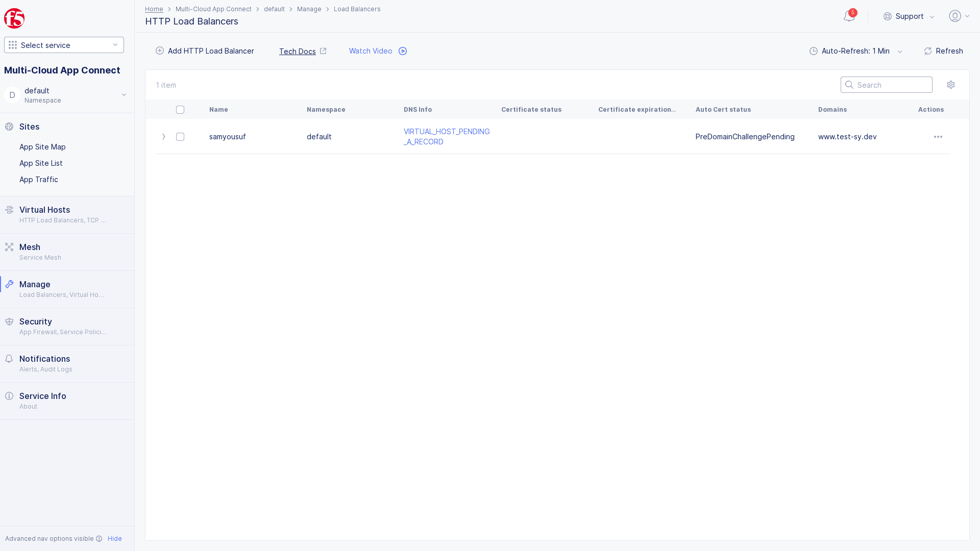Image resolution: width=980 pixels, height=551 pixels.
Task: Click the user account icon top right
Action: pyautogui.click(x=954, y=16)
